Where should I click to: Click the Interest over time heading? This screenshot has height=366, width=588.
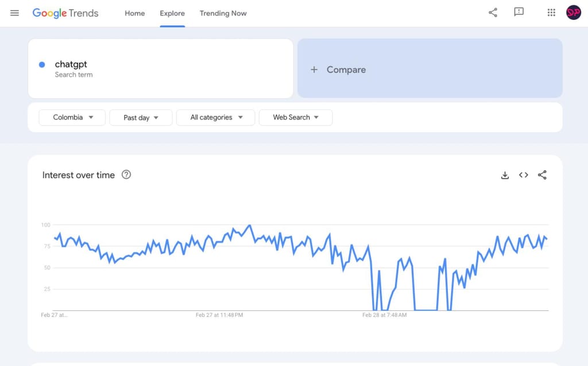click(x=78, y=175)
